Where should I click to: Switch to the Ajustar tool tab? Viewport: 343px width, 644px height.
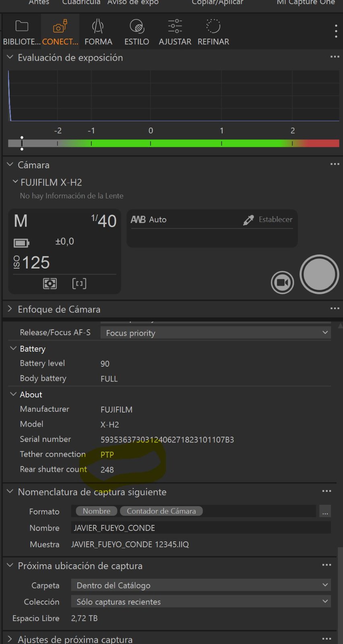click(175, 32)
